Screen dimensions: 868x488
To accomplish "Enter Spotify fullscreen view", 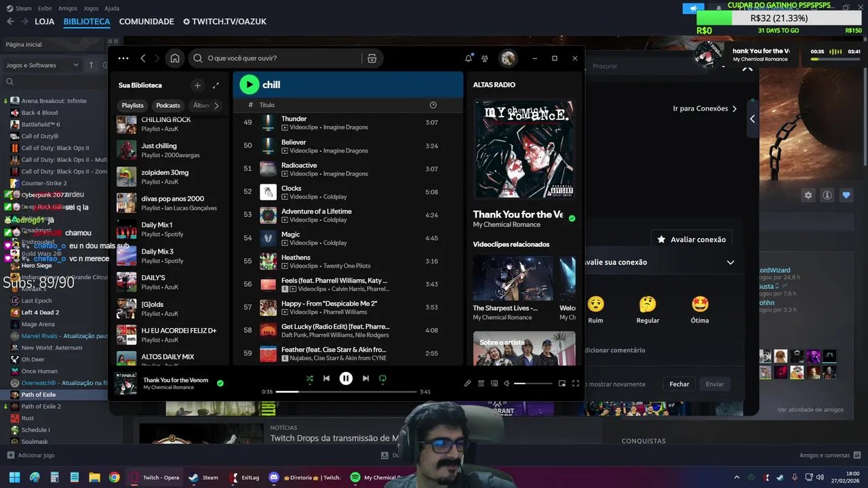I will [576, 384].
